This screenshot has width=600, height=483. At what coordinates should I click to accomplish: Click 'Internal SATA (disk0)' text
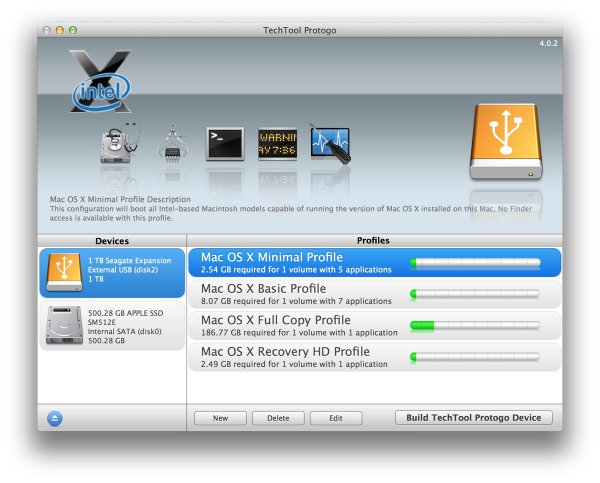[125, 331]
